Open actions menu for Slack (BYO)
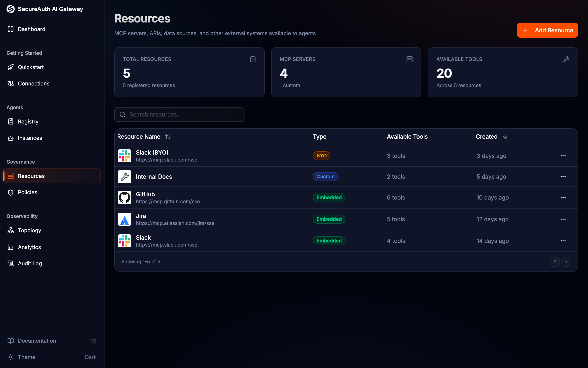The height and width of the screenshot is (368, 588). (563, 156)
